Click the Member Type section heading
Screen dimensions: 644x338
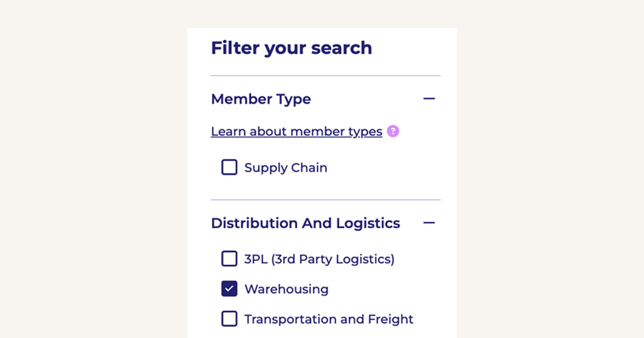coord(261,99)
